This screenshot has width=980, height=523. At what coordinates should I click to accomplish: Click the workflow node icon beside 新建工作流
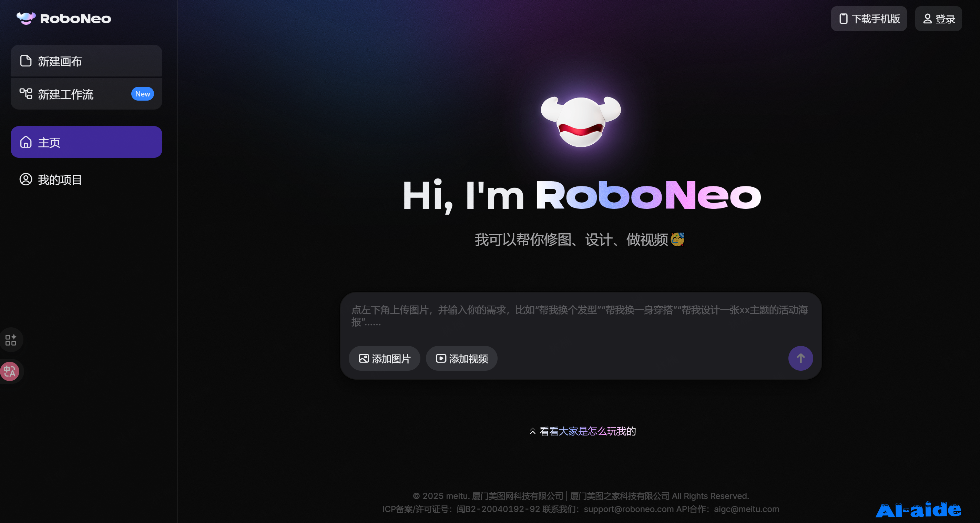click(26, 94)
